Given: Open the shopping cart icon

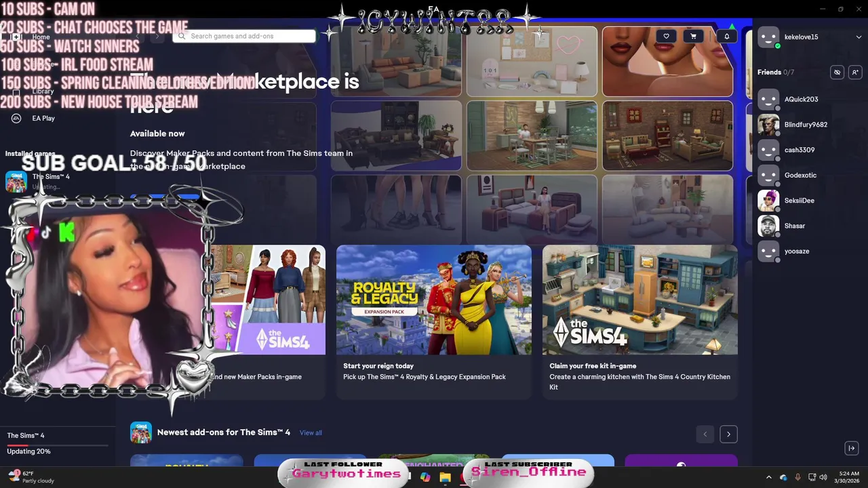Looking at the screenshot, I should click(693, 37).
